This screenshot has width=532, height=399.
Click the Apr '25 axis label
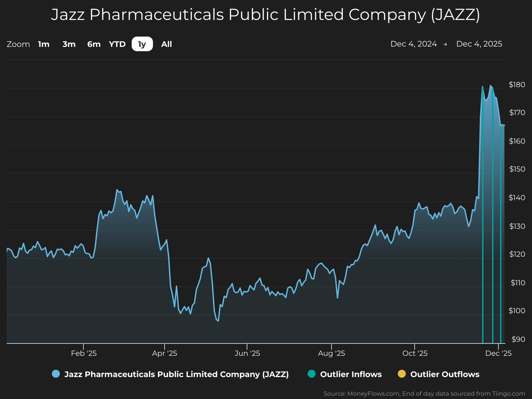point(165,353)
